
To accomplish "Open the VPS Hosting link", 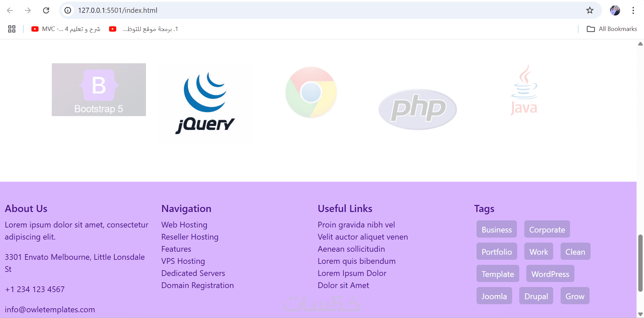I will tap(183, 261).
